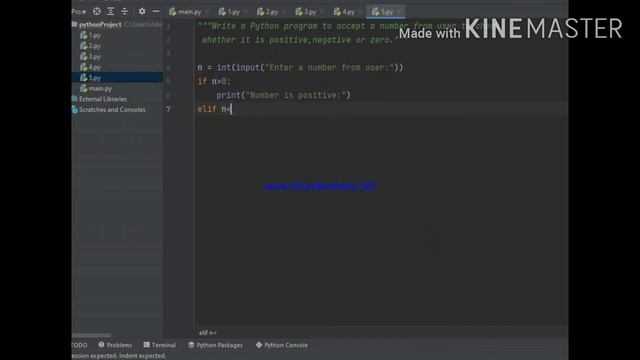Click the Collapse All icon in Project toolbar
Image resolution: width=640 pixels, height=360 pixels.
[x=124, y=11]
